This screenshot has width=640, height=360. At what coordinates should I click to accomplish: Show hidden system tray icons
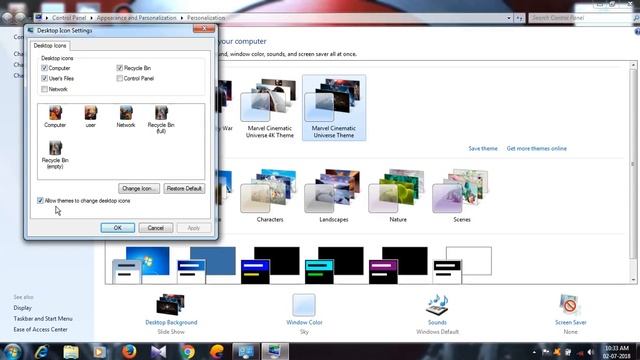pyautogui.click(x=534, y=352)
